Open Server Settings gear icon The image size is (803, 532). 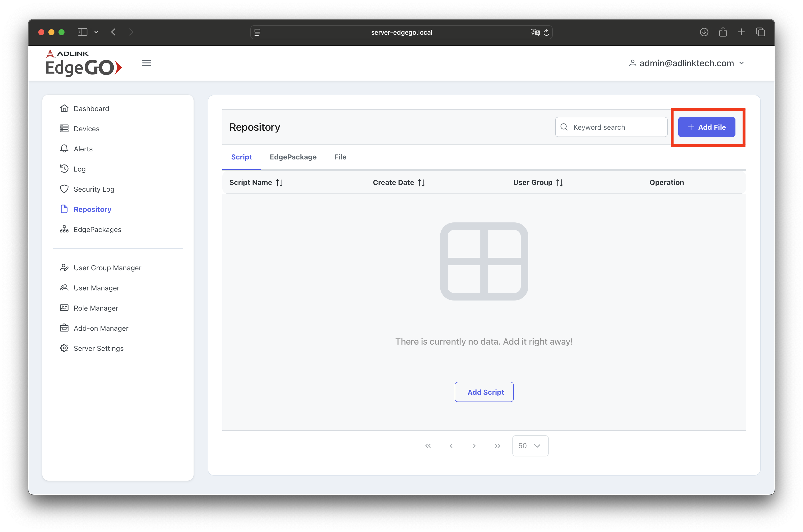pos(64,348)
